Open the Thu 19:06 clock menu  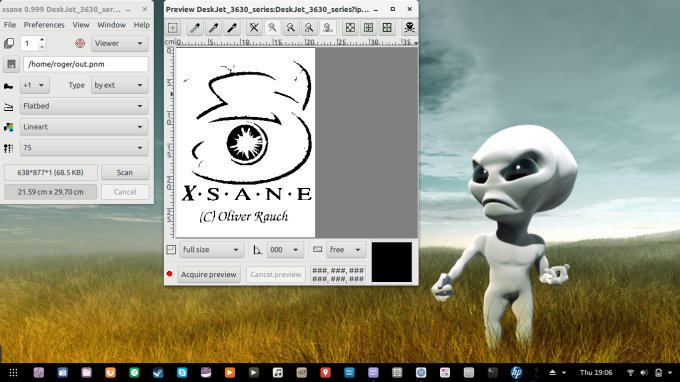pos(596,372)
